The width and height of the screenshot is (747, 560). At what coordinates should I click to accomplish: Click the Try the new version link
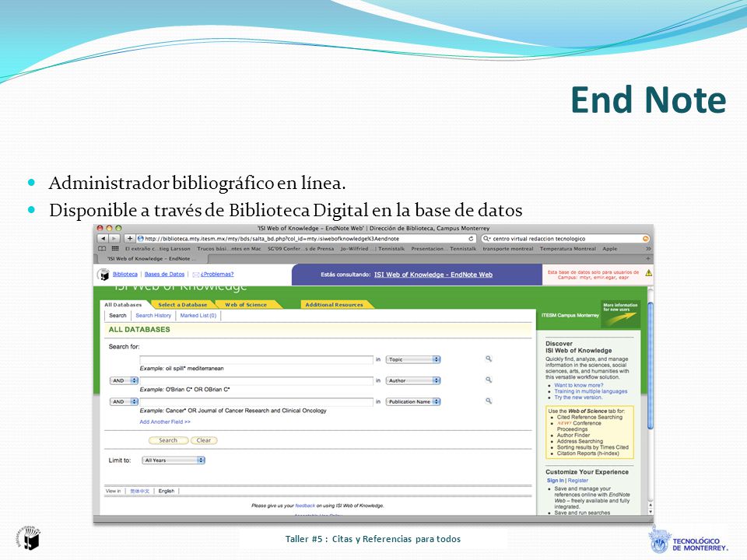click(x=578, y=397)
